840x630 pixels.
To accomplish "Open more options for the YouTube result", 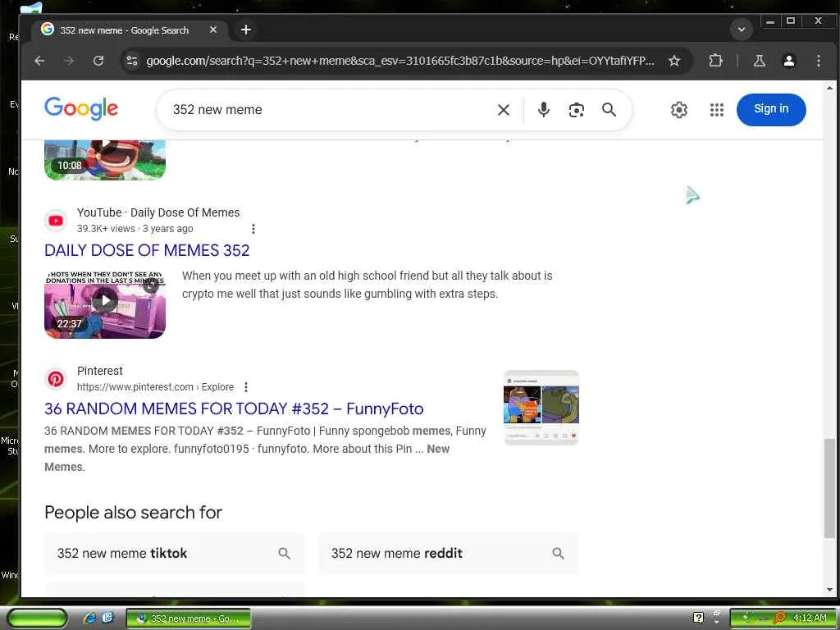I will (253, 229).
